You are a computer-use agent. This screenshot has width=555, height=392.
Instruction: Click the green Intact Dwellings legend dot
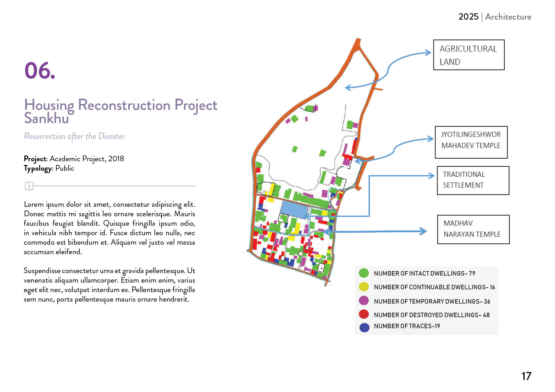point(364,273)
